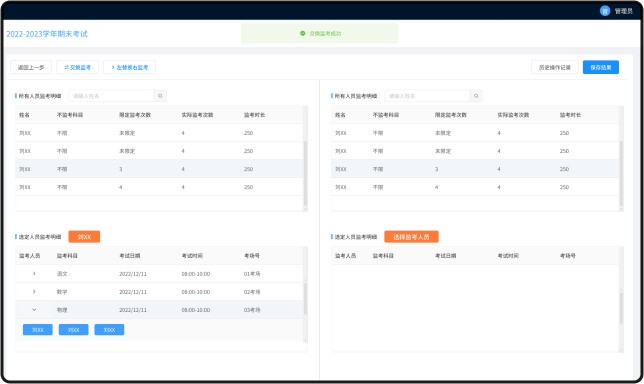Screen dimensions: 644x384
Task: Select left table row with limit 3
Action: click(159, 169)
